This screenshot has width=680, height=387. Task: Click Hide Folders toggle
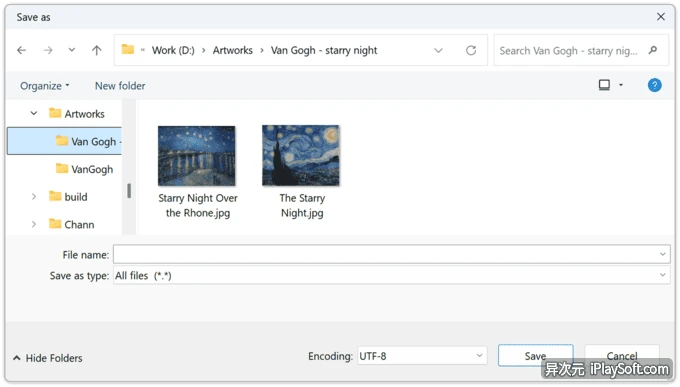click(x=48, y=358)
